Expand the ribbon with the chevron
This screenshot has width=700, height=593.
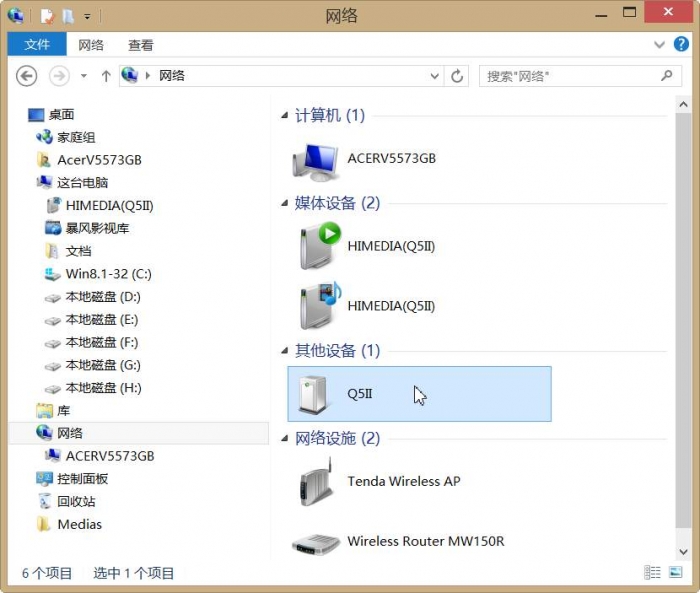659,45
